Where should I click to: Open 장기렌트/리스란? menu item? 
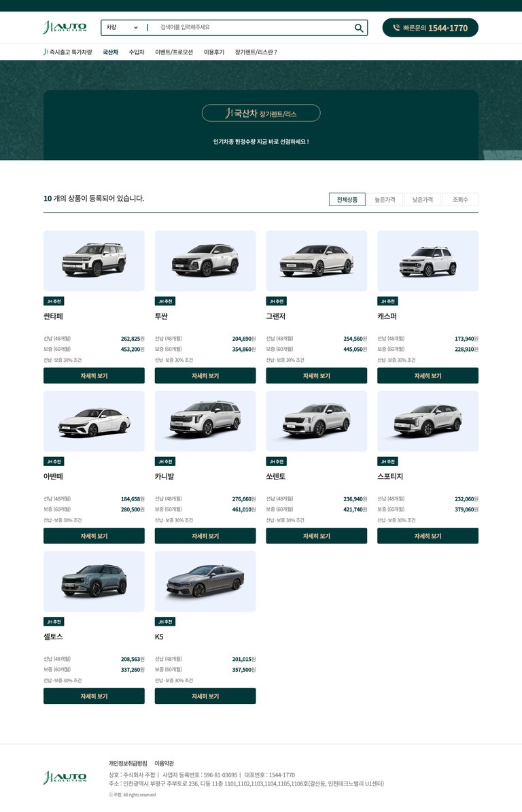256,52
